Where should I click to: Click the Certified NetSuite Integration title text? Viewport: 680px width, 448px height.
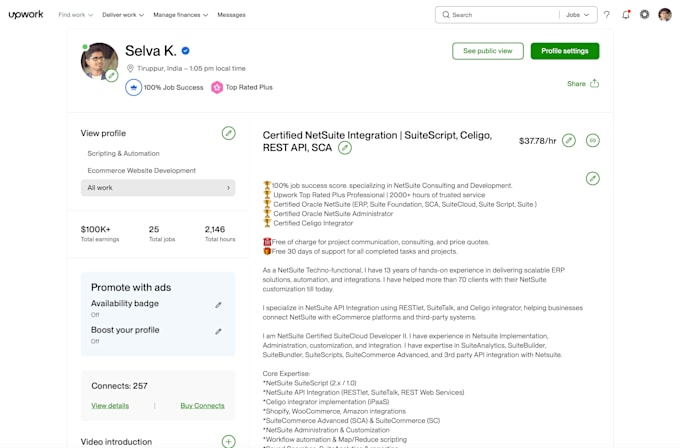(x=377, y=141)
